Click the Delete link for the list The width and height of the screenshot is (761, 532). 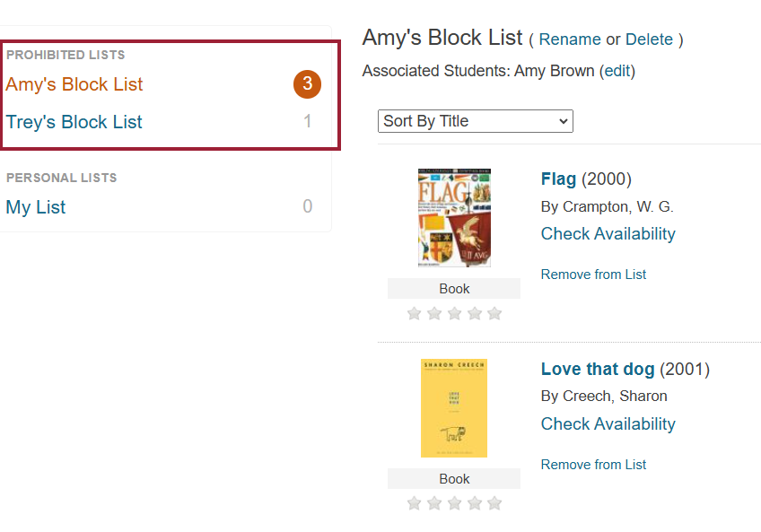click(x=649, y=39)
